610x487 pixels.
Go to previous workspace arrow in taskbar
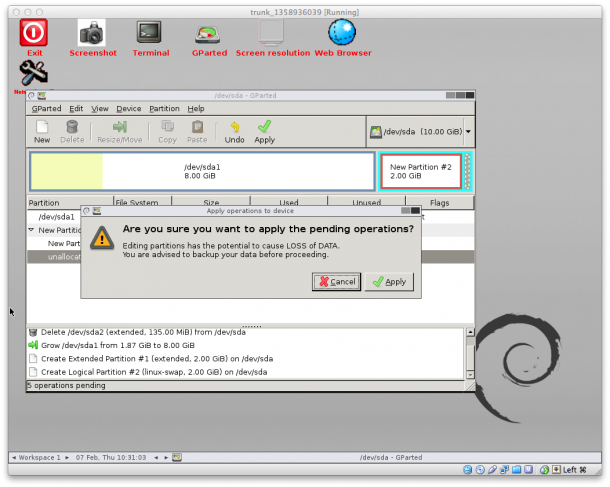tap(14, 457)
